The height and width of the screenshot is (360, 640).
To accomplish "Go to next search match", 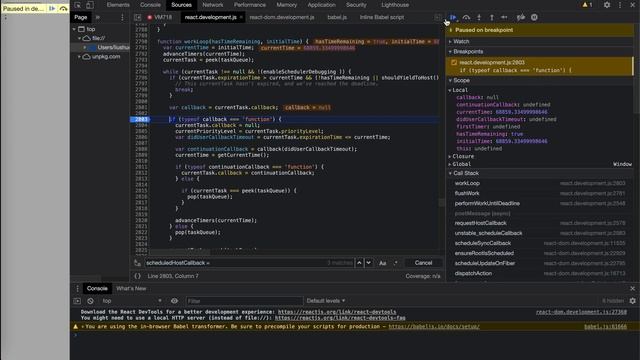I will (x=369, y=263).
